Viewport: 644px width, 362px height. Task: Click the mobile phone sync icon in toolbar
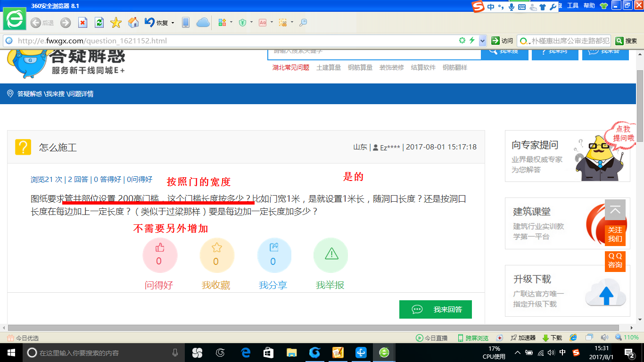point(186,22)
